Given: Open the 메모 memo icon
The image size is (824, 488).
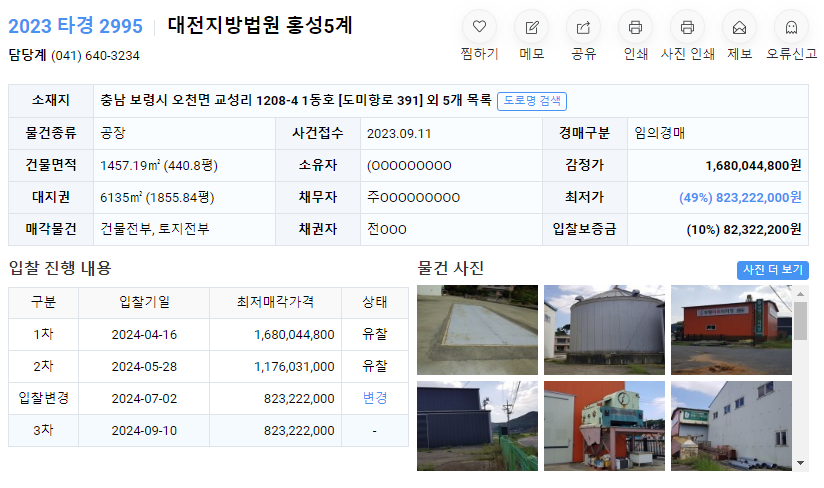Looking at the screenshot, I should [x=531, y=27].
